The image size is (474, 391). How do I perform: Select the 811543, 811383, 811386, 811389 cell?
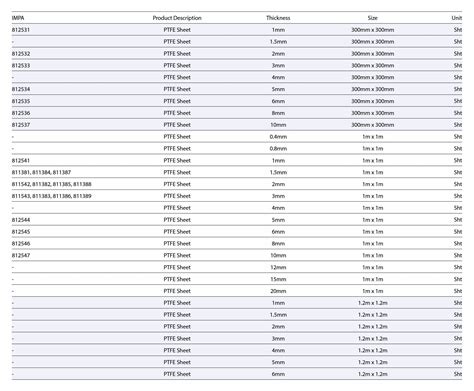[52, 196]
